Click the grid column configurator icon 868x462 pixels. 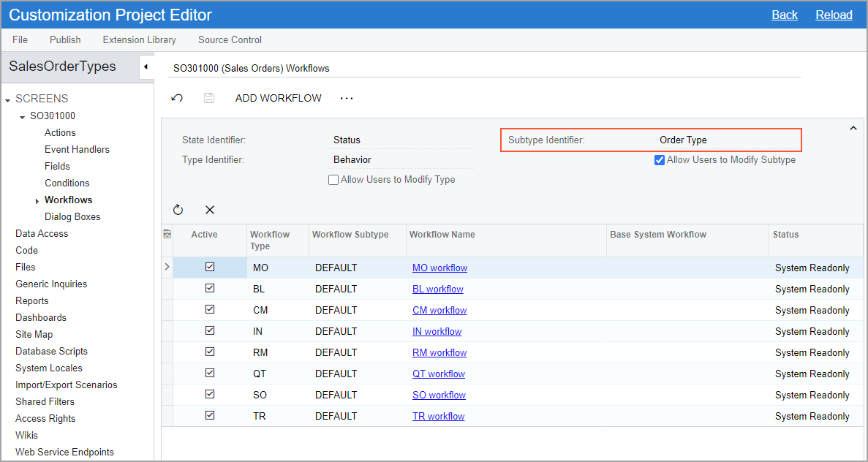click(167, 235)
